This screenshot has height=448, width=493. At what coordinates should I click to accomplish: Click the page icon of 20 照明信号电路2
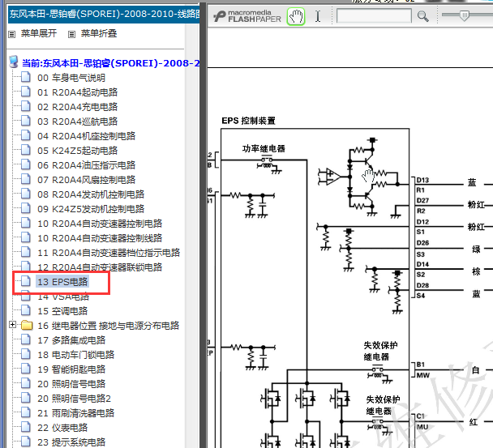[x=26, y=398]
